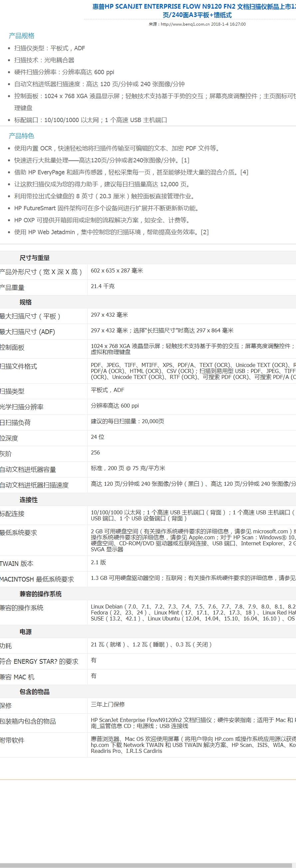The image size is (296, 868).
Task: Click the row label 符合 ENERGY STAR? 的要求
Action: click(39, 662)
